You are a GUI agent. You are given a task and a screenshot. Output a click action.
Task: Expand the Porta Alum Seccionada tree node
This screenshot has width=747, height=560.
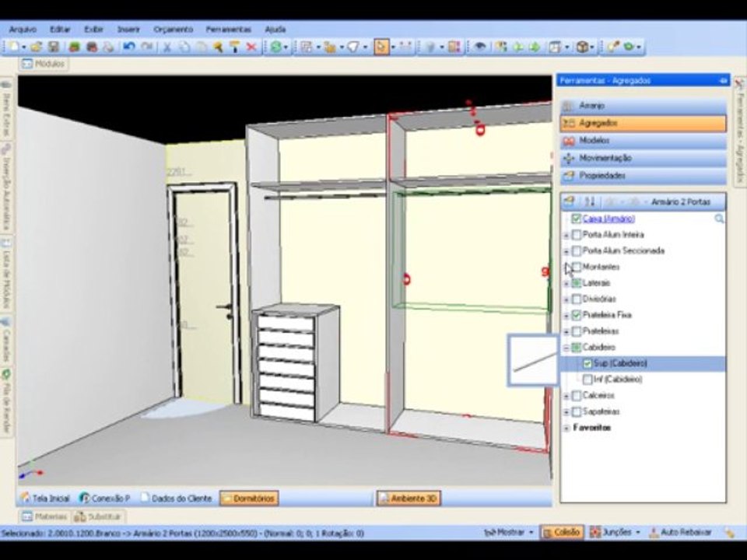[566, 251]
